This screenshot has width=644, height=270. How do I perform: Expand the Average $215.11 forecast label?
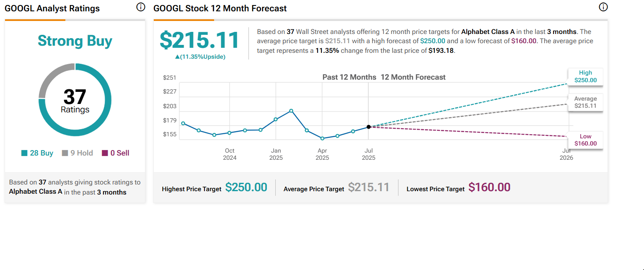(585, 102)
